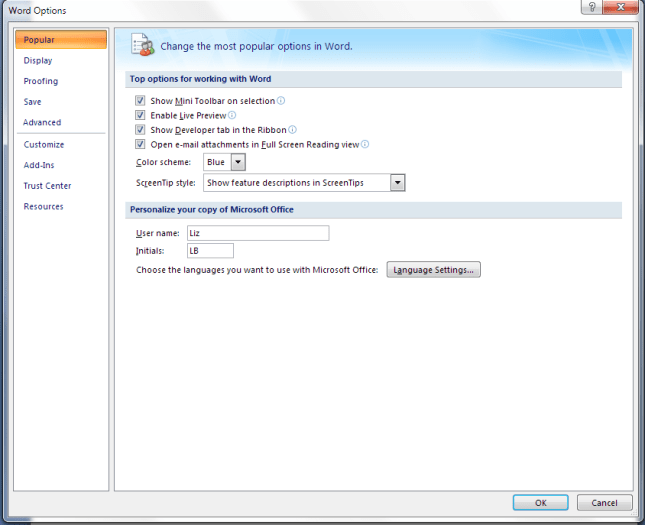Click the Language Settings button
The height and width of the screenshot is (525, 645).
point(433,270)
